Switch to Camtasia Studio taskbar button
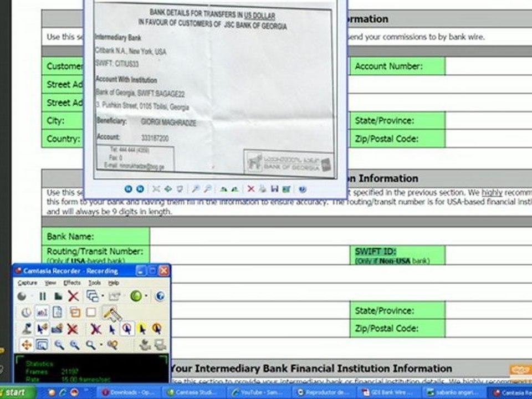The image size is (532, 399). coord(195,392)
